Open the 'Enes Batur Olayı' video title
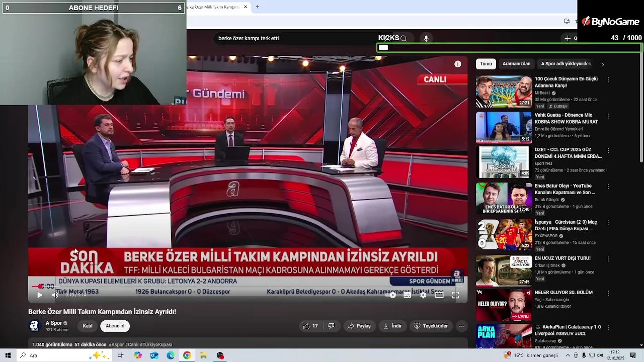Viewport: 644px width, 362px height. point(565,189)
